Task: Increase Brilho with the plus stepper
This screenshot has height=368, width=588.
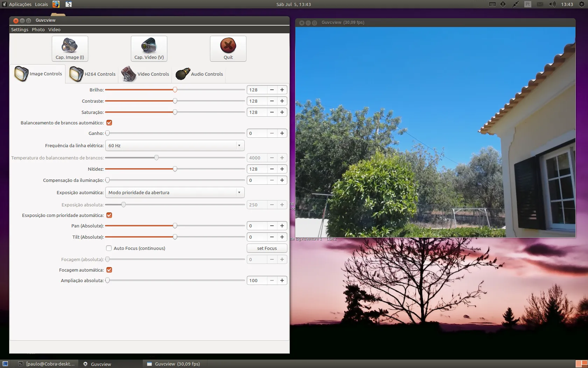Action: (282, 90)
